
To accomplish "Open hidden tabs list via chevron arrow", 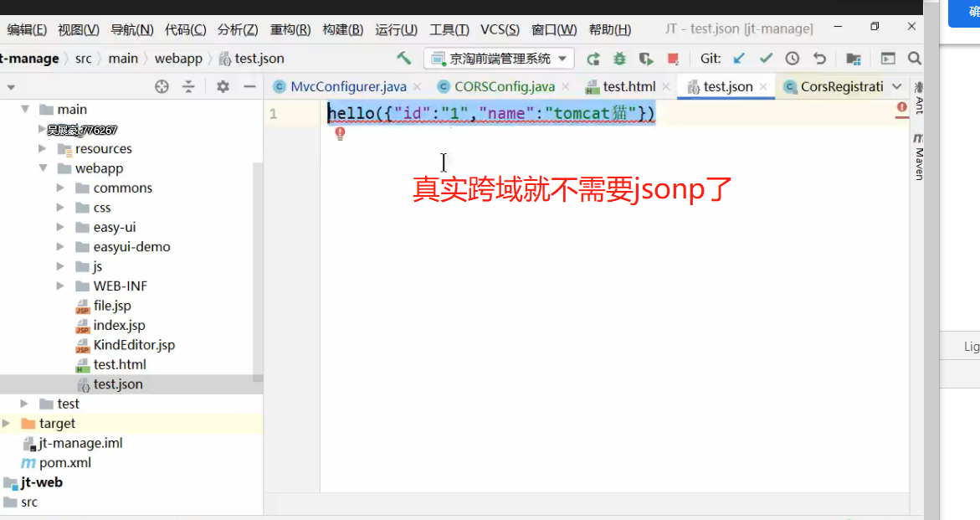I will pyautogui.click(x=895, y=86).
